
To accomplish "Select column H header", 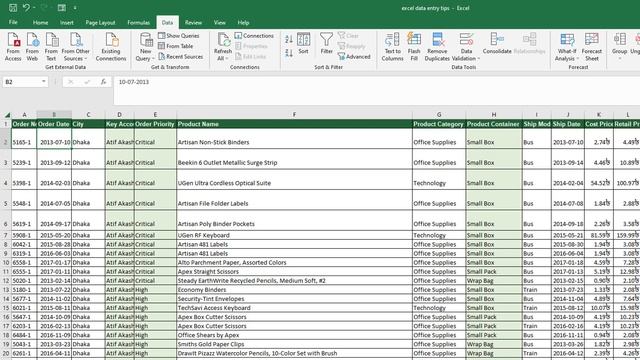I will tap(494, 115).
